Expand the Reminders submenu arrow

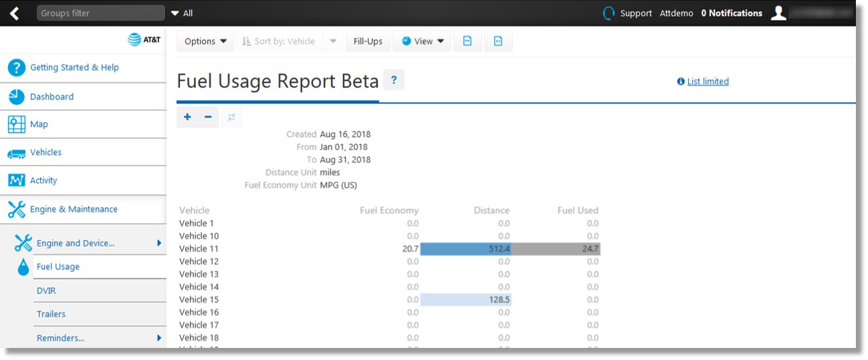[159, 338]
